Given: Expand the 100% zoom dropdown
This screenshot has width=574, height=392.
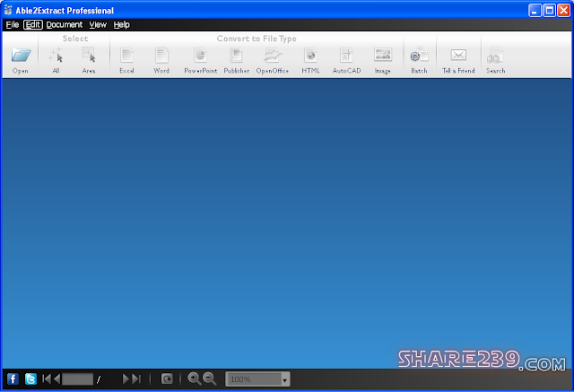Looking at the screenshot, I should coord(285,379).
